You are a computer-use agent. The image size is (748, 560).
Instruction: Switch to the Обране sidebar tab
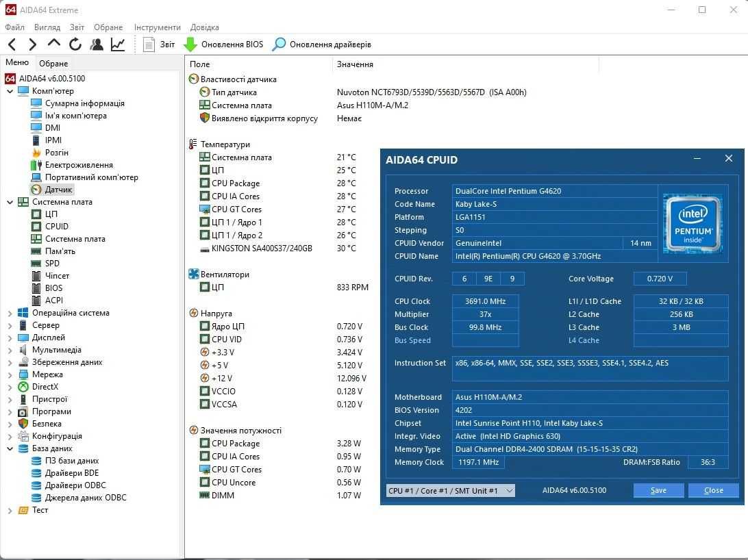click(53, 64)
